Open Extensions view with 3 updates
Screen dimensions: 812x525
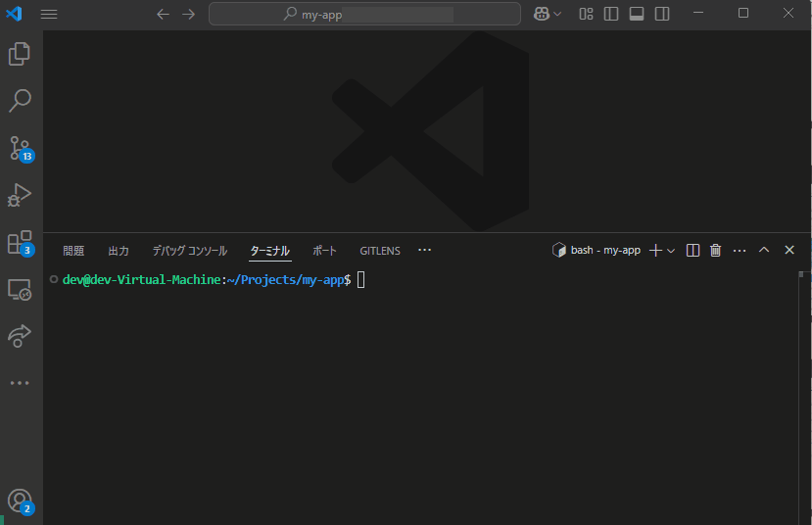coord(21,243)
